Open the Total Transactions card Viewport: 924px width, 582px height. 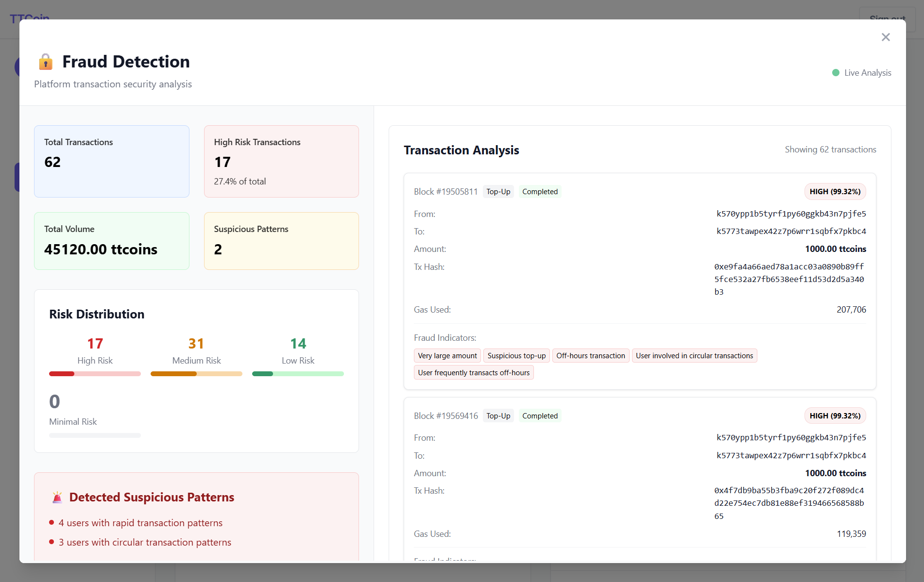(112, 161)
